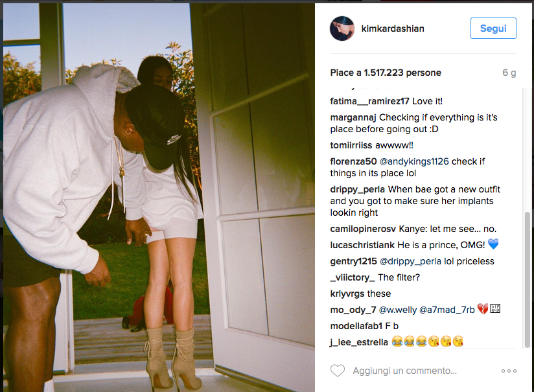
Task: Like the post with the heart icon
Action: click(x=338, y=371)
